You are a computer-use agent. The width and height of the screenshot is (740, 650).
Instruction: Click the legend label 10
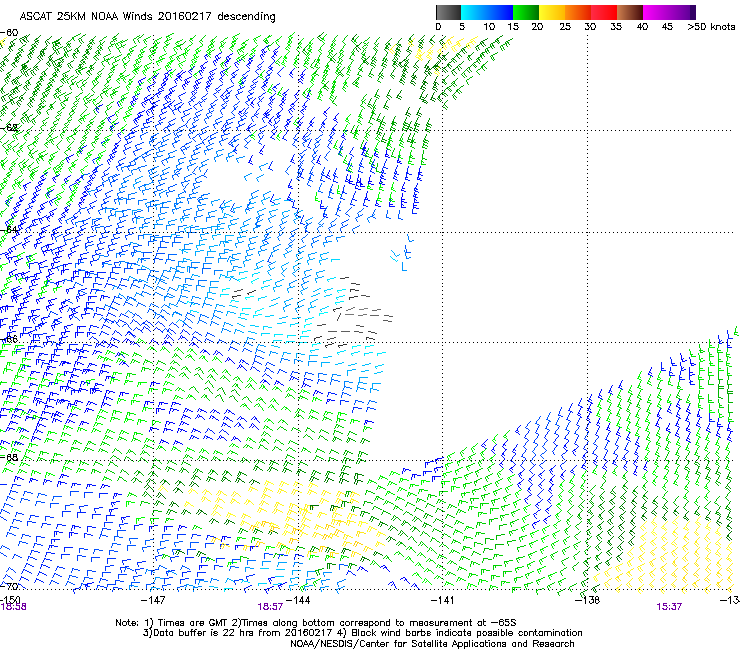[x=489, y=27]
